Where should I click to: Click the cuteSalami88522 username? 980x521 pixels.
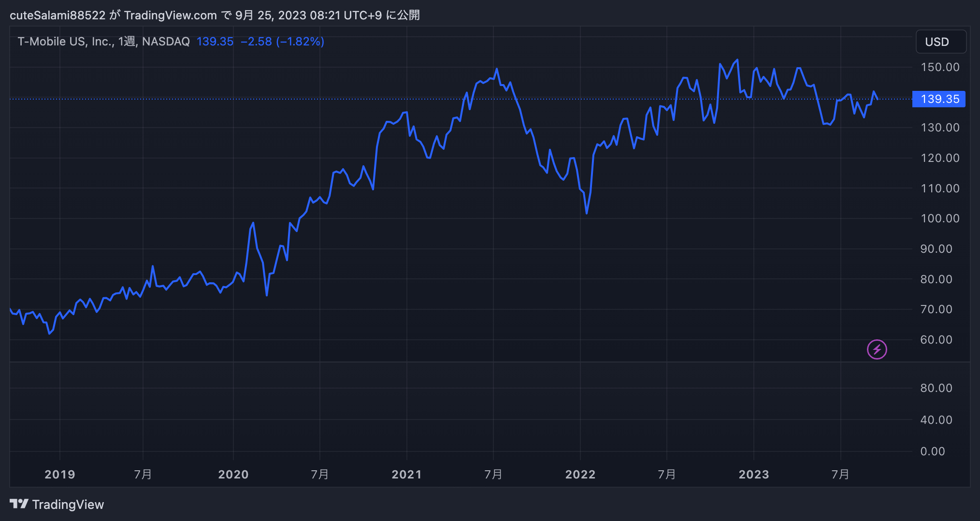(x=58, y=15)
